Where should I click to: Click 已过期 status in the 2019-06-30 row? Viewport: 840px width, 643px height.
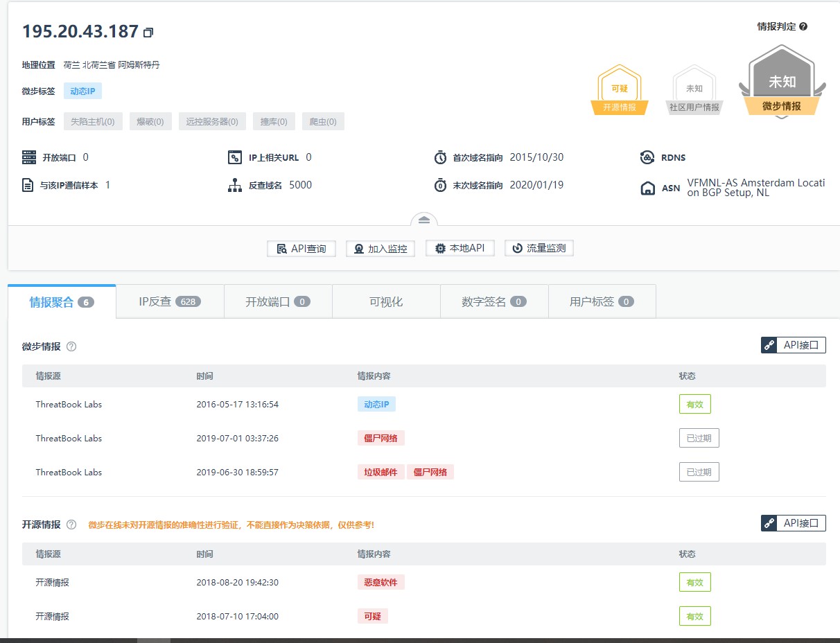[x=699, y=472]
